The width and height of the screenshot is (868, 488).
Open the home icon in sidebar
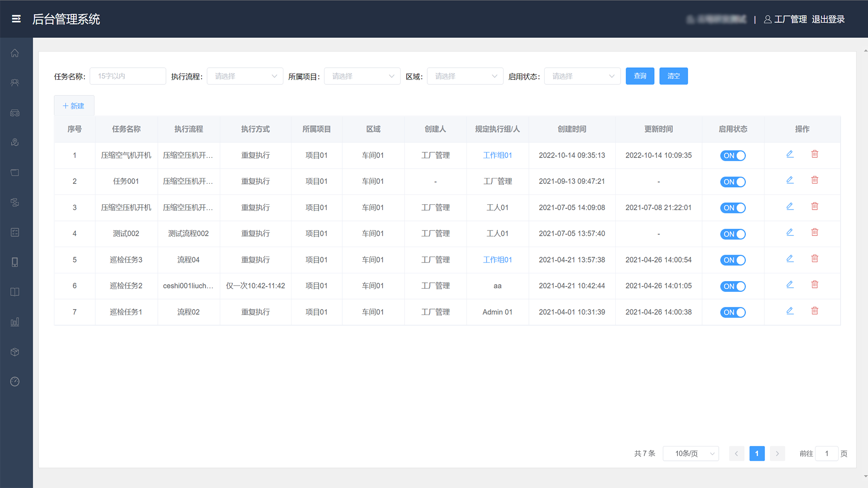[x=15, y=53]
